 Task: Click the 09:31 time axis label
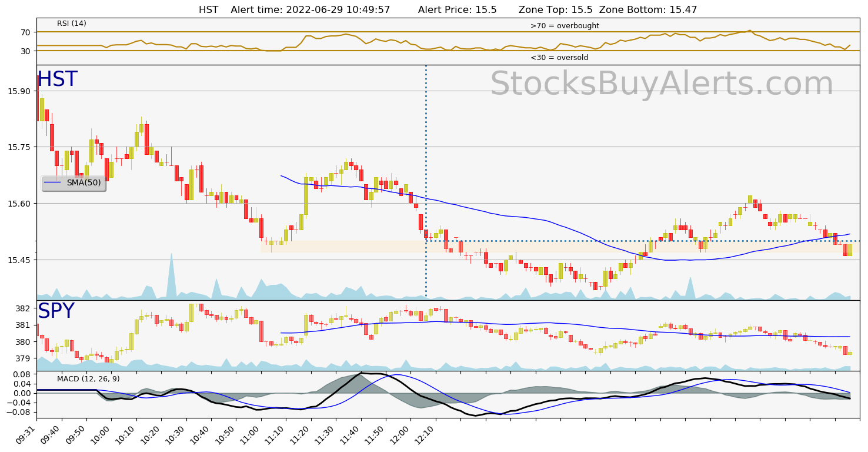pyautogui.click(x=27, y=434)
